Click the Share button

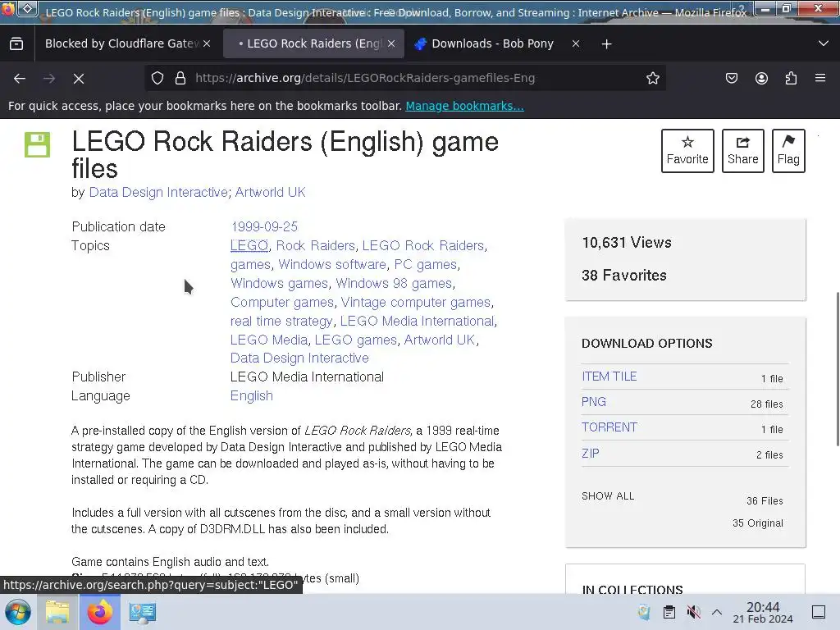point(742,151)
